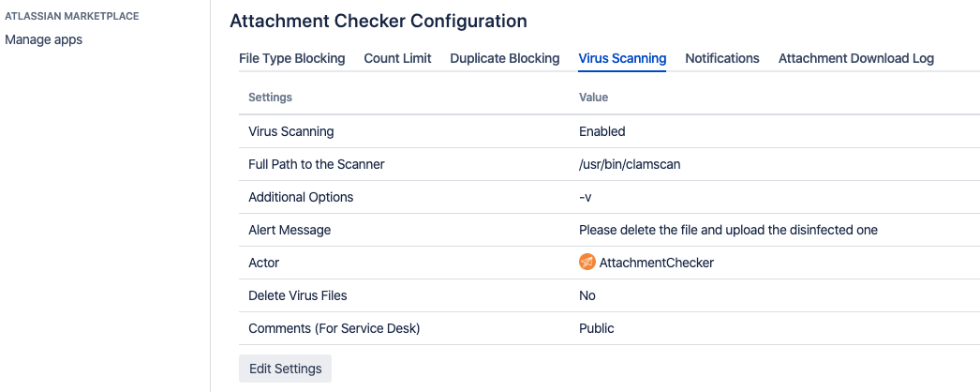The width and height of the screenshot is (980, 392).
Task: Open the Attachment Download Log tab
Action: point(855,58)
